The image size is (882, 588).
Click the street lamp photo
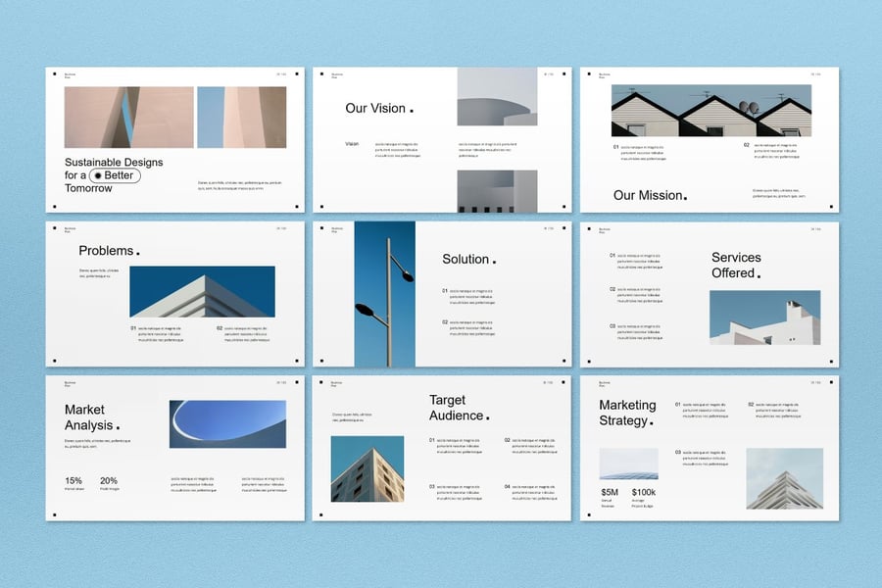point(384,294)
